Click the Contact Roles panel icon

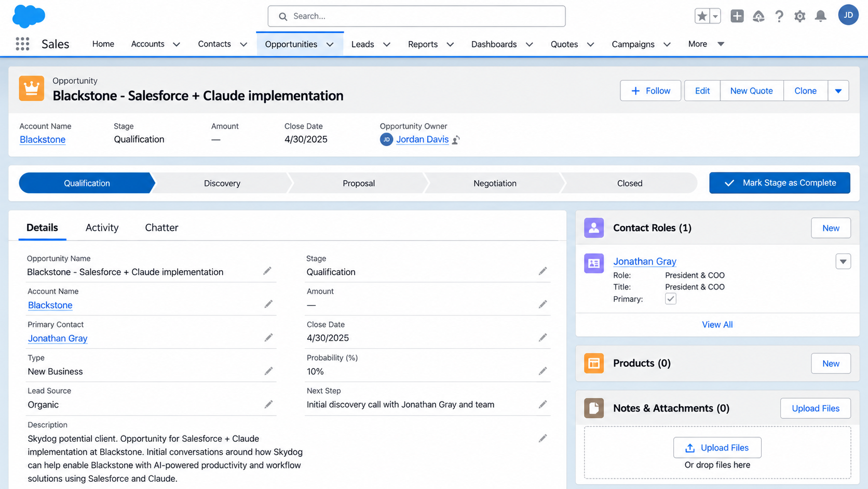point(594,228)
